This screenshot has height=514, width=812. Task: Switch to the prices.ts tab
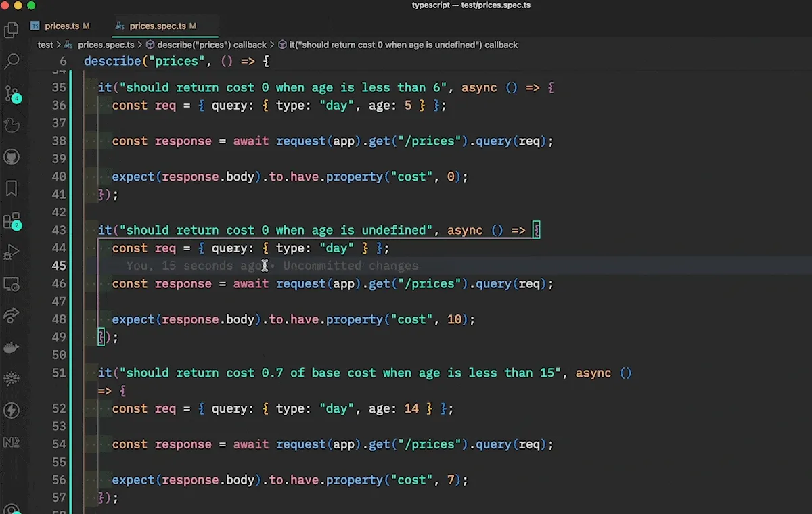point(62,26)
